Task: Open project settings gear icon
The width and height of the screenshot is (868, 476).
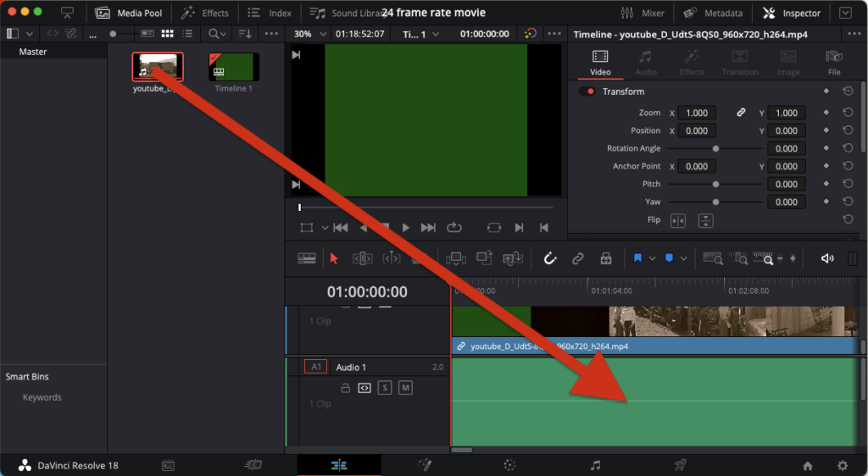Action: [x=842, y=465]
